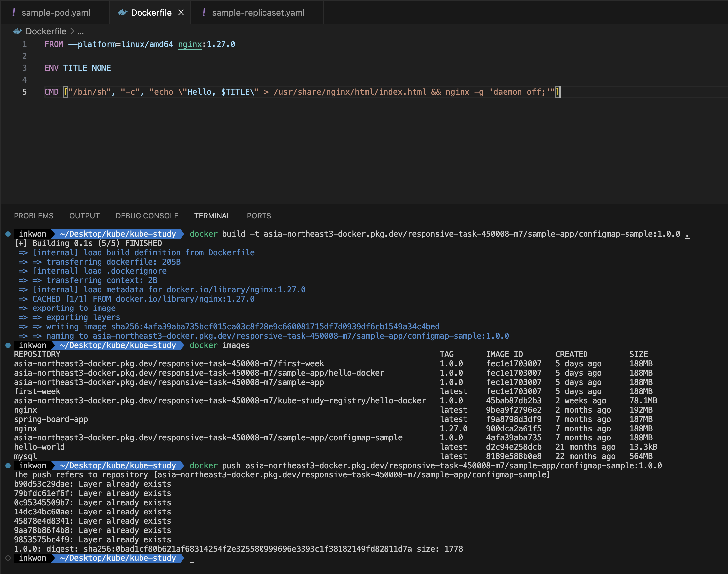Click the blue command marker beside docker images

click(8, 345)
